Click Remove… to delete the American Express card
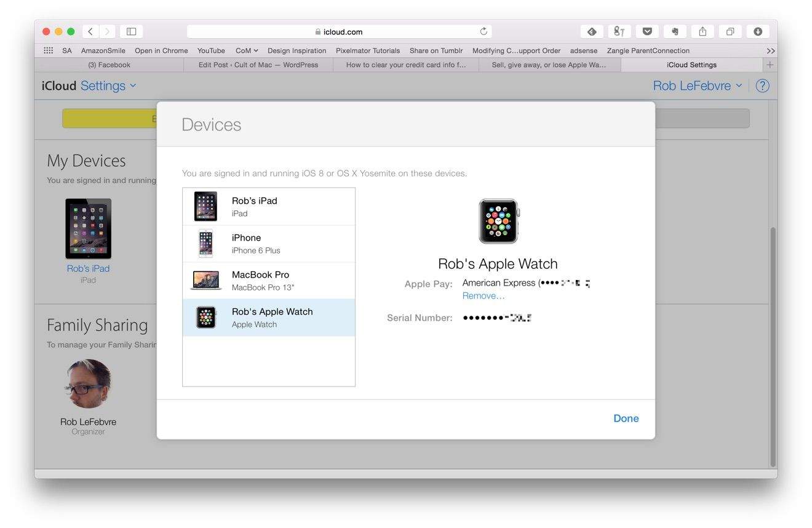The height and width of the screenshot is (528, 812). [483, 295]
